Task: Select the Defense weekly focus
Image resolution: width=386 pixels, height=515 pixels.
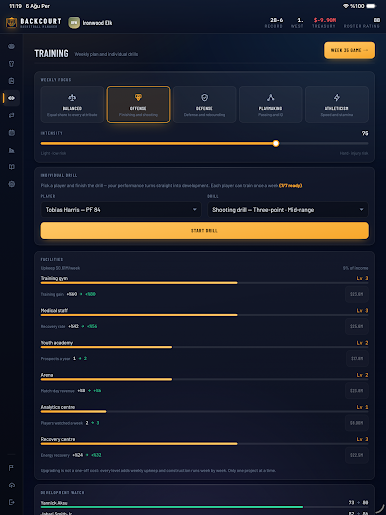Action: pyautogui.click(x=204, y=104)
